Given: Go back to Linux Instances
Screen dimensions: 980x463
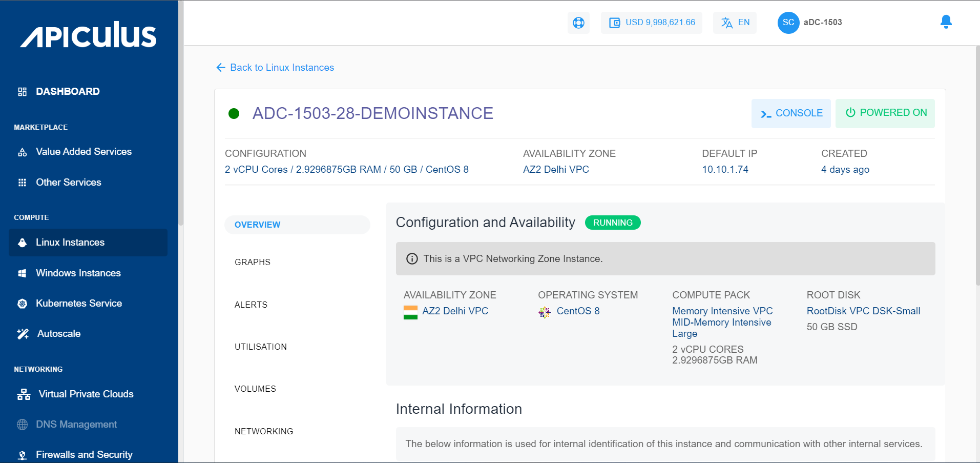Looking at the screenshot, I should click(275, 68).
